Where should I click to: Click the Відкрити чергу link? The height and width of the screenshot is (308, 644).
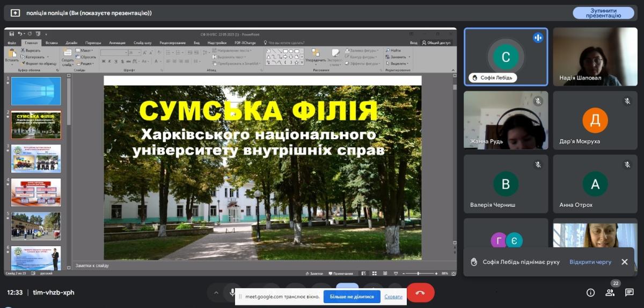point(590,262)
